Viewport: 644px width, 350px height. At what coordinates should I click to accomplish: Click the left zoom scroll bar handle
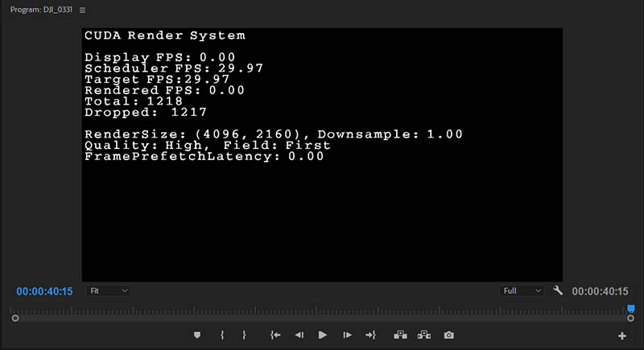15,318
